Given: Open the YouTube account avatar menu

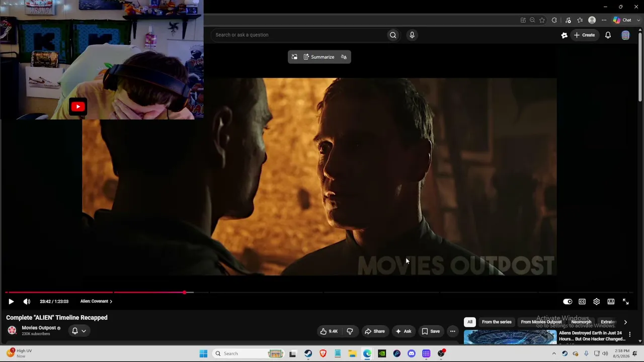Looking at the screenshot, I should tap(625, 35).
